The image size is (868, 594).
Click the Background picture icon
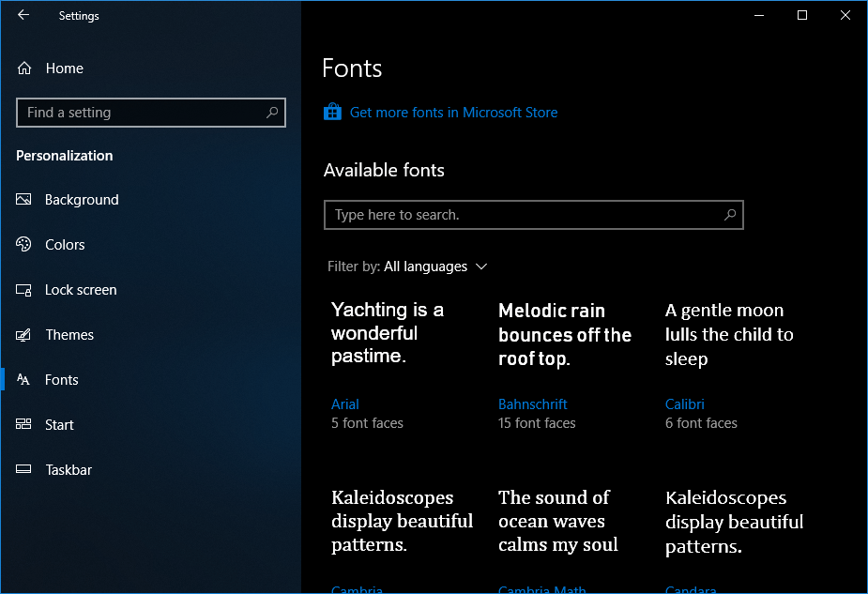(x=24, y=200)
